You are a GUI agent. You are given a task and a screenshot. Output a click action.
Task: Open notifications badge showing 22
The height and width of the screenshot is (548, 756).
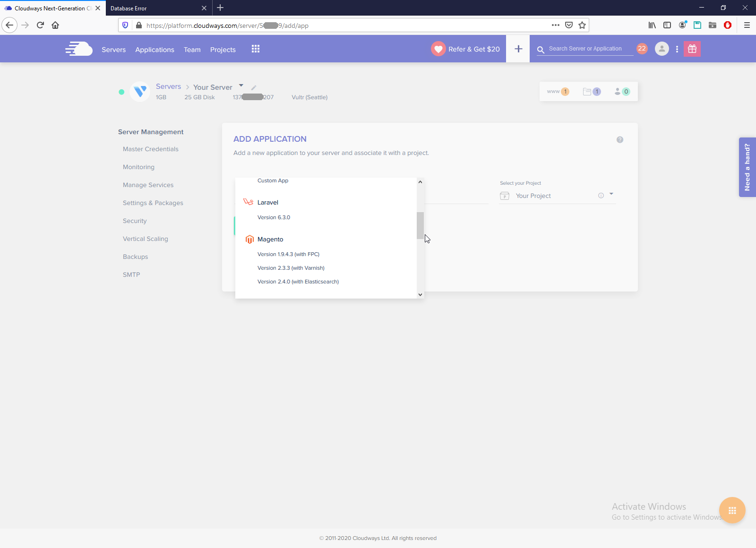pyautogui.click(x=642, y=49)
